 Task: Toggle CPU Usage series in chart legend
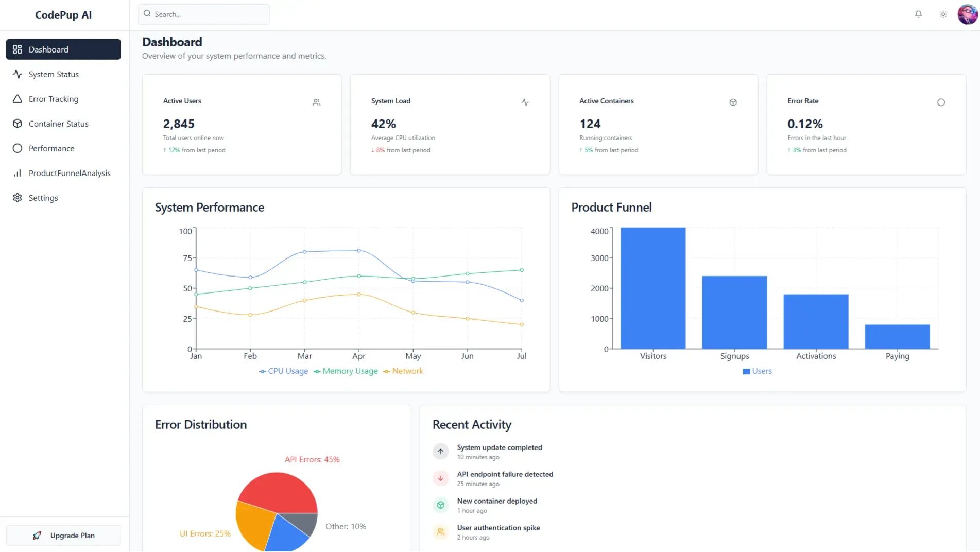[283, 371]
